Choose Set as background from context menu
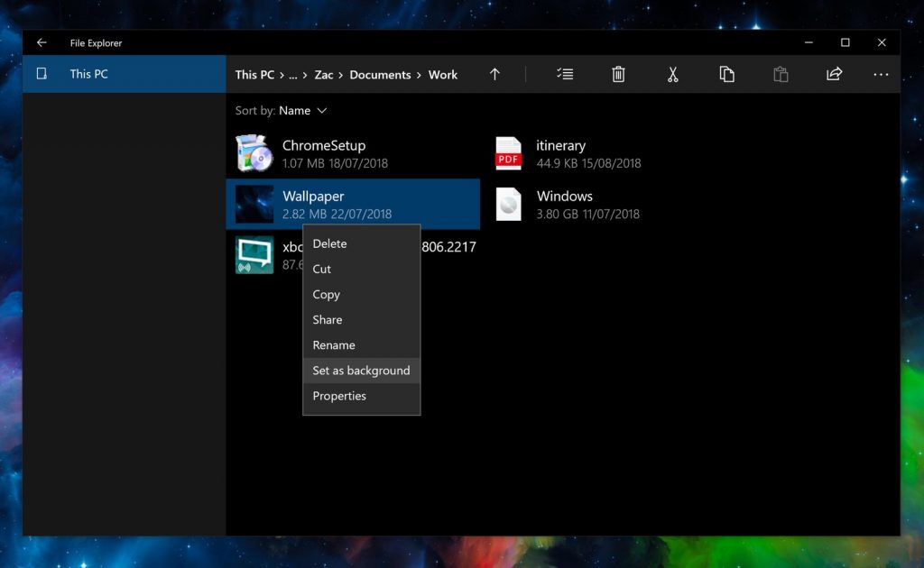Image resolution: width=924 pixels, height=568 pixels. tap(361, 370)
